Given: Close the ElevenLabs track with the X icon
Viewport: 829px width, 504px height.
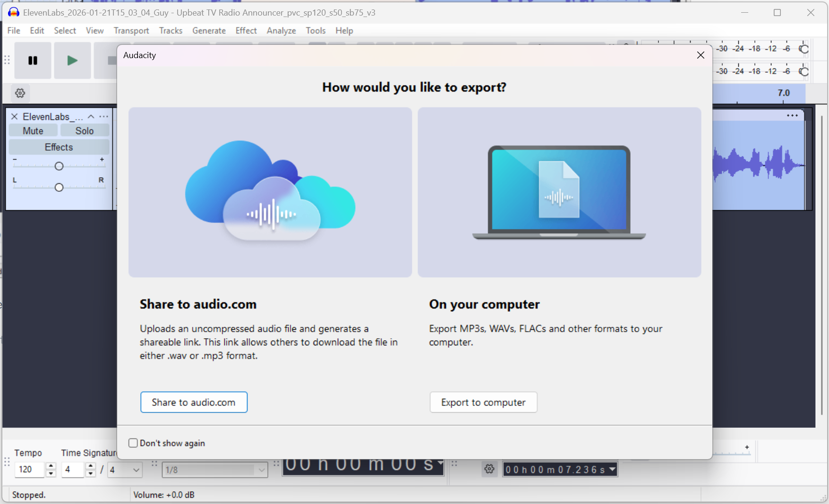Looking at the screenshot, I should (14, 117).
